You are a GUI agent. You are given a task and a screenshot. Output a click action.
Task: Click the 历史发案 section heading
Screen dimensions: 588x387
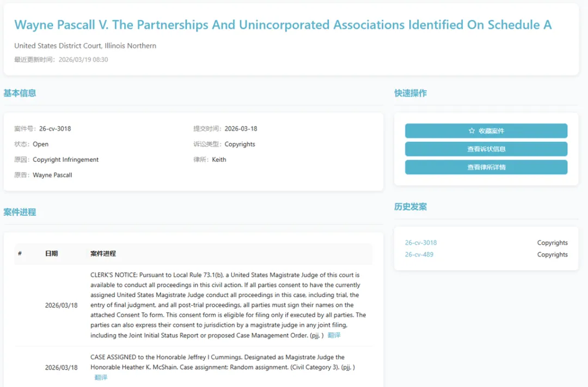411,207
